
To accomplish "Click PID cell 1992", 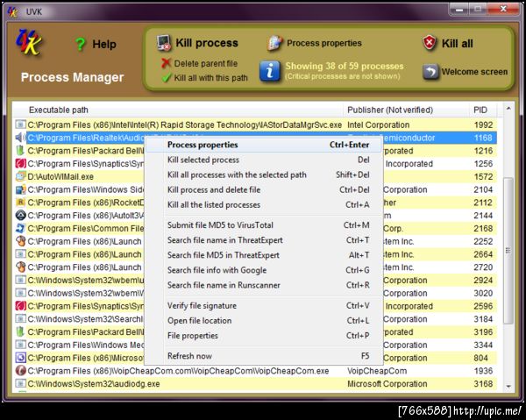I will click(483, 125).
